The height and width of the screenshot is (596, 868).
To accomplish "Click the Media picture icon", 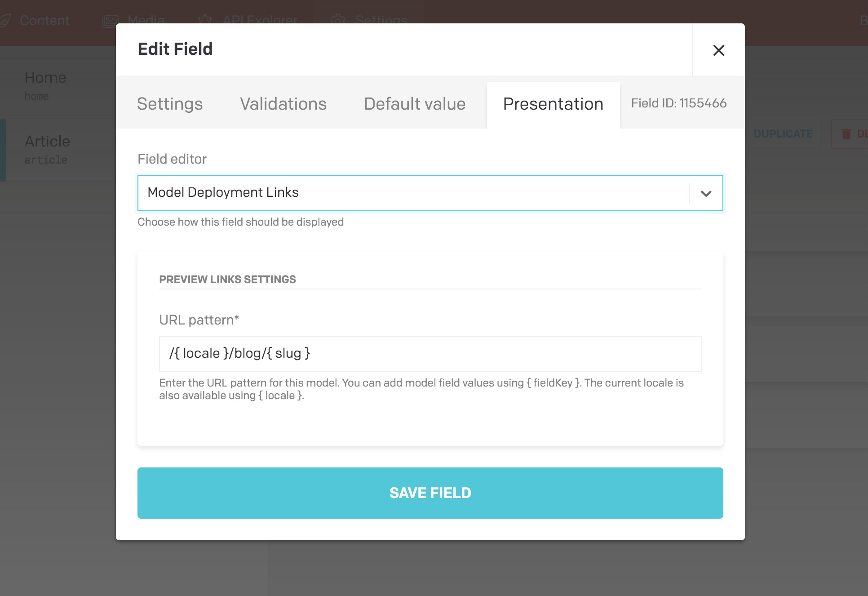I will pos(110,21).
